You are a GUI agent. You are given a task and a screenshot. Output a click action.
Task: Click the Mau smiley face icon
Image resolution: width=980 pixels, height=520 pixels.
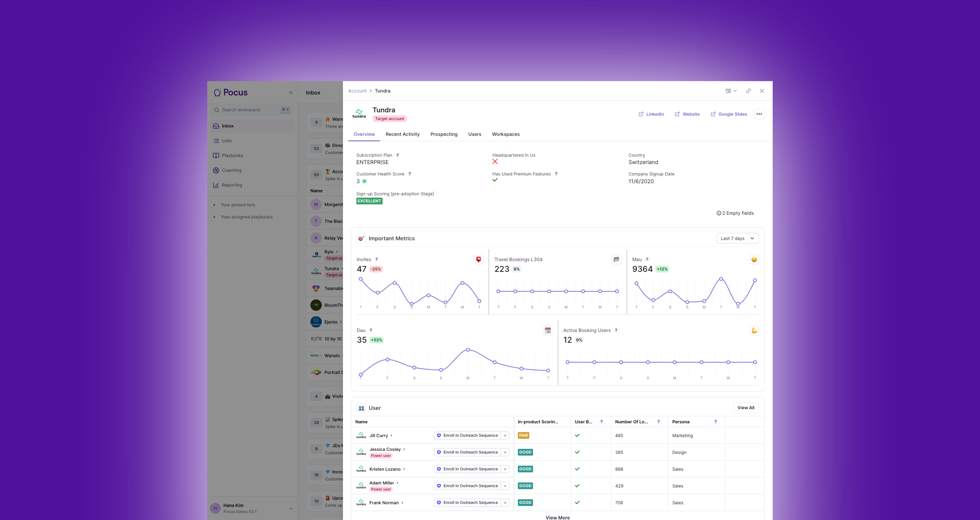coord(754,259)
